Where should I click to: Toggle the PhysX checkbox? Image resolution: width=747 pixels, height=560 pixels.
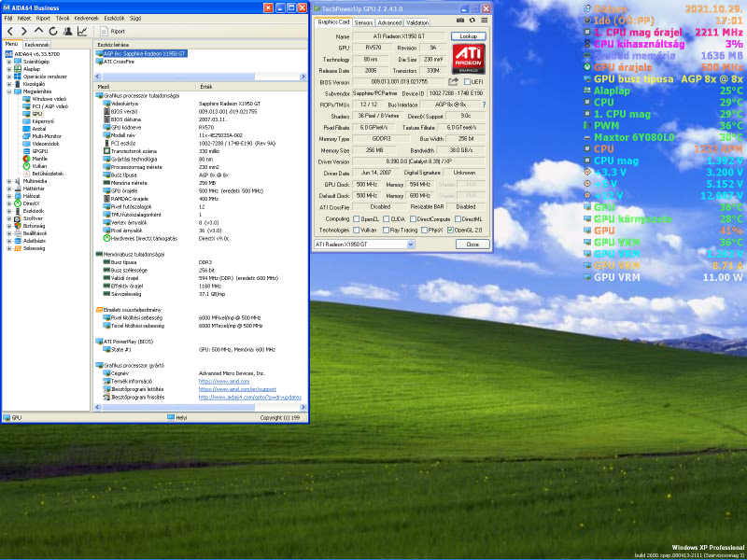[424, 230]
